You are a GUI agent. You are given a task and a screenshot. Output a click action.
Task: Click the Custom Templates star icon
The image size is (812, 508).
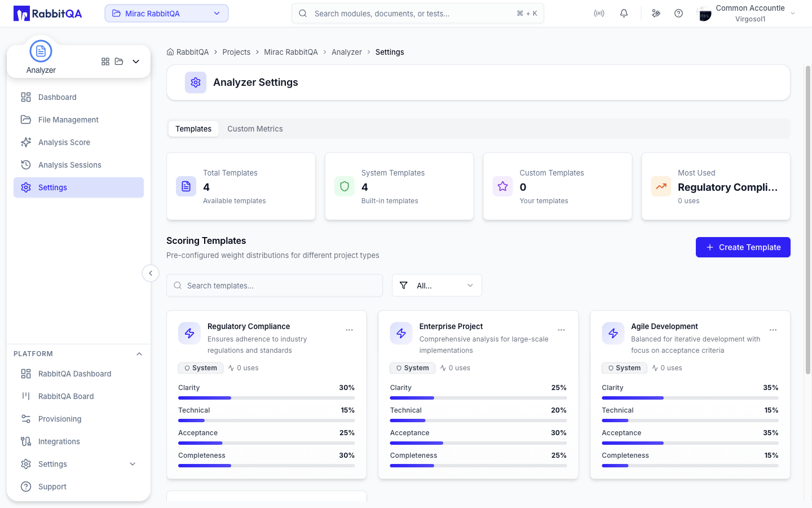coord(503,186)
